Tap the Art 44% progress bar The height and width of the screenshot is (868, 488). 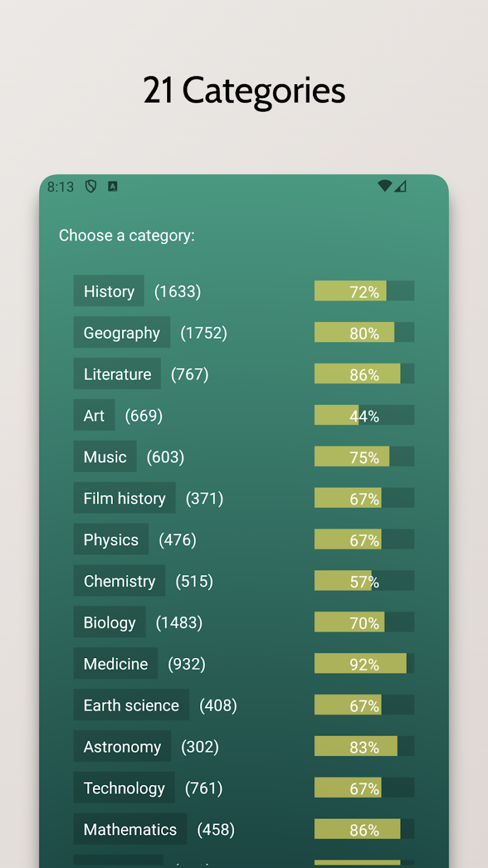(364, 416)
